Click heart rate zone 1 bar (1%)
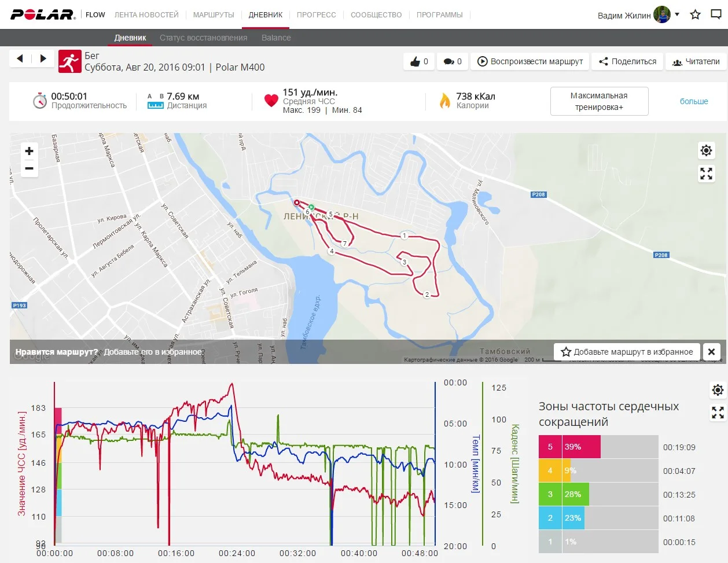 [598, 542]
